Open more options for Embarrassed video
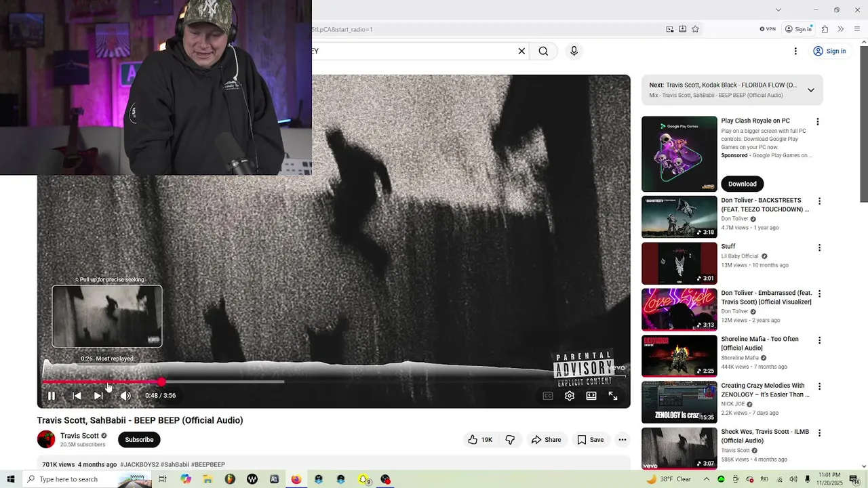The height and width of the screenshot is (488, 868). coord(819,293)
